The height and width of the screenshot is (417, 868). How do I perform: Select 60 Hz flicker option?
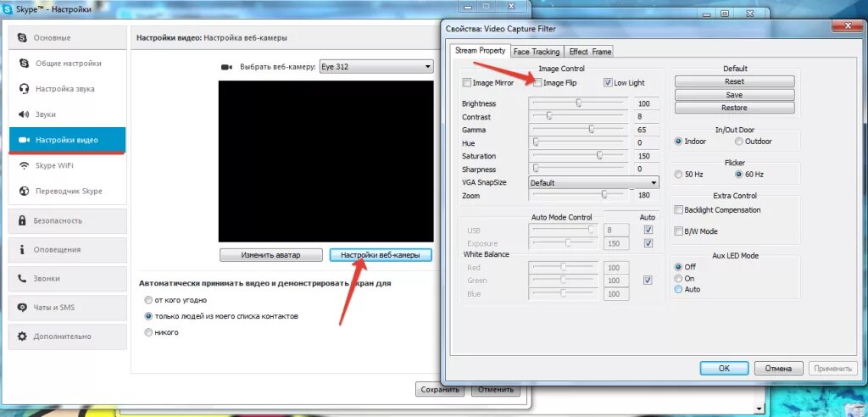738,175
